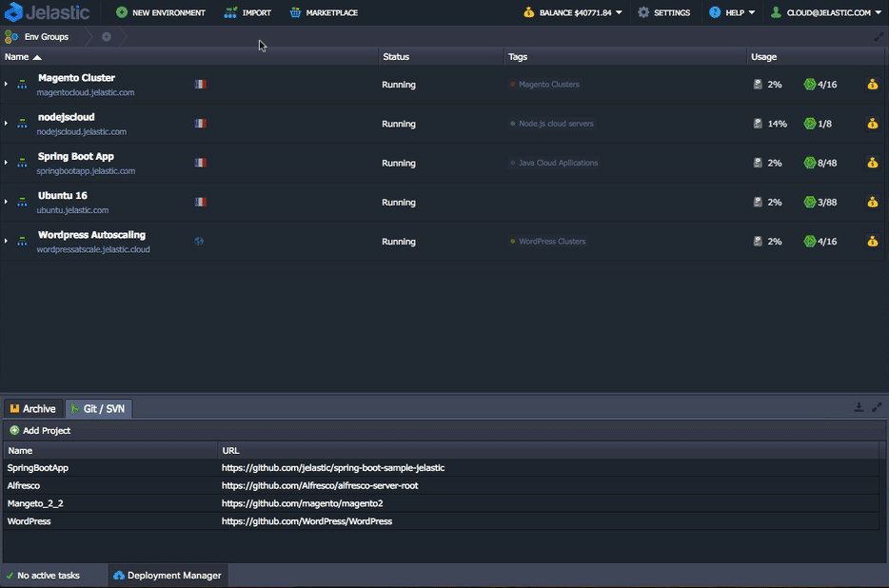
Task: Open billing history for nodejscloud
Action: tap(873, 124)
